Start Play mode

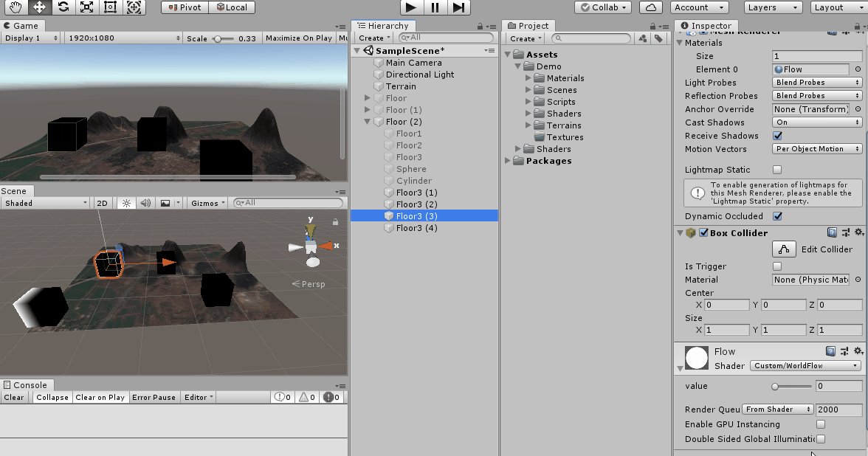410,7
